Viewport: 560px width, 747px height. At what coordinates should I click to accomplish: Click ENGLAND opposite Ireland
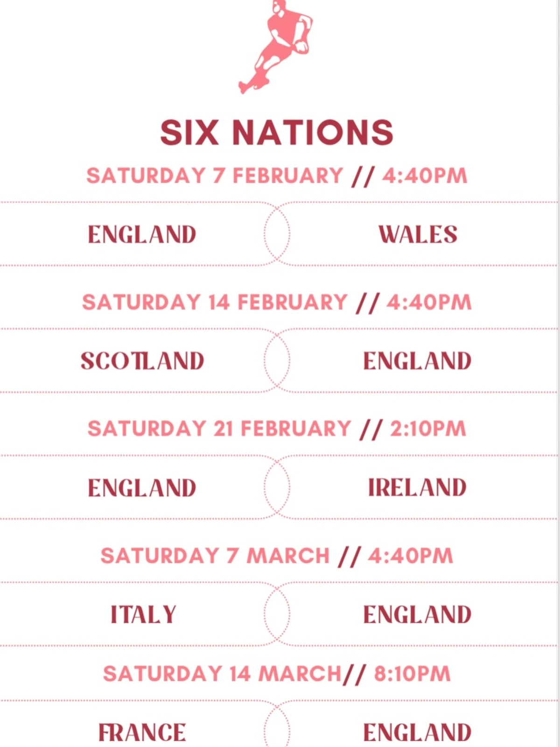142,488
